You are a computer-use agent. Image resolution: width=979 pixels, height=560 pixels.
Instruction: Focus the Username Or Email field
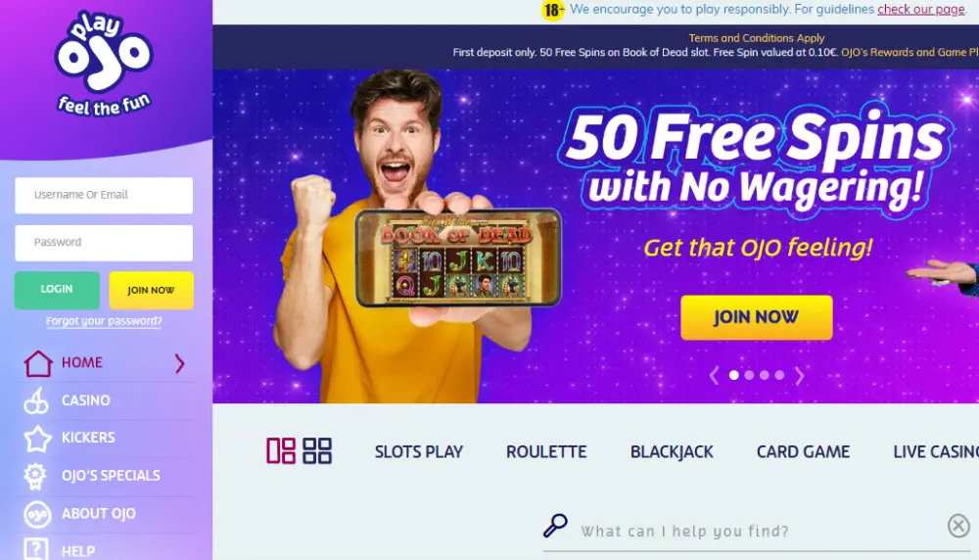click(104, 196)
